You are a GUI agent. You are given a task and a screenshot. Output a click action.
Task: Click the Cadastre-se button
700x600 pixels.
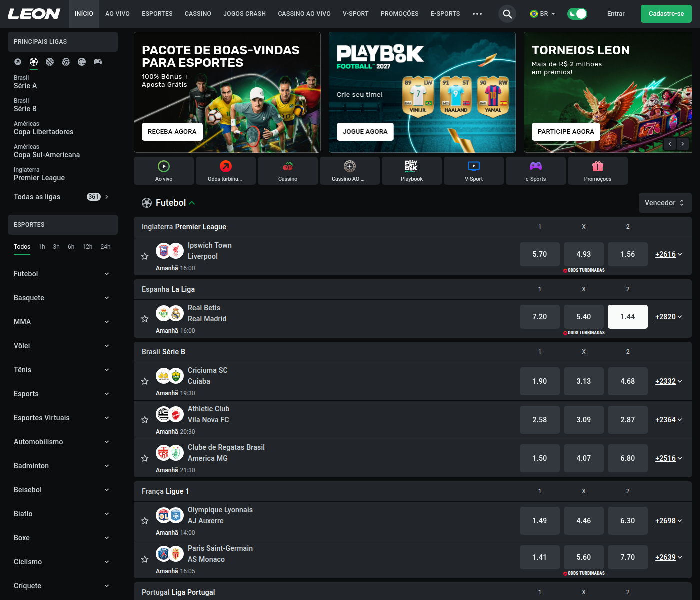[666, 14]
